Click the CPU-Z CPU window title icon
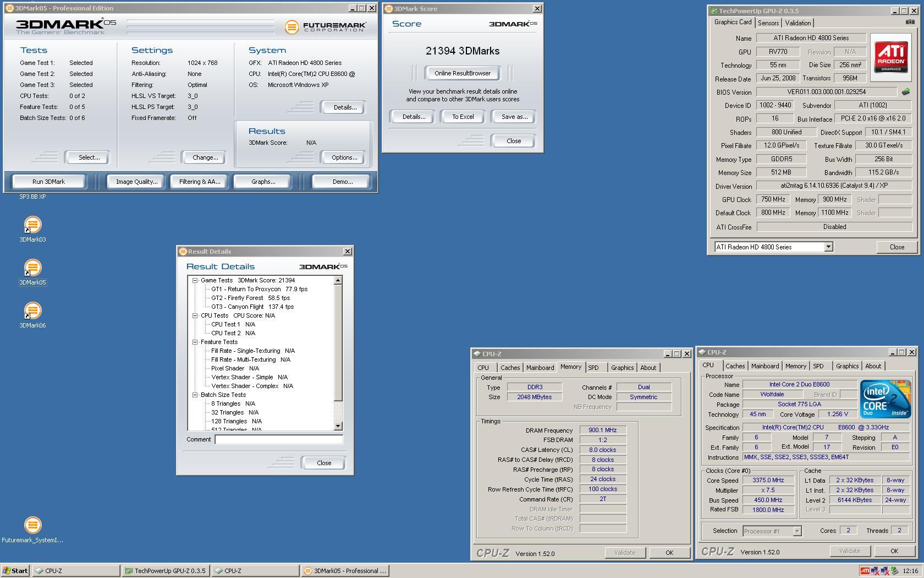The width and height of the screenshot is (924, 578). click(702, 352)
